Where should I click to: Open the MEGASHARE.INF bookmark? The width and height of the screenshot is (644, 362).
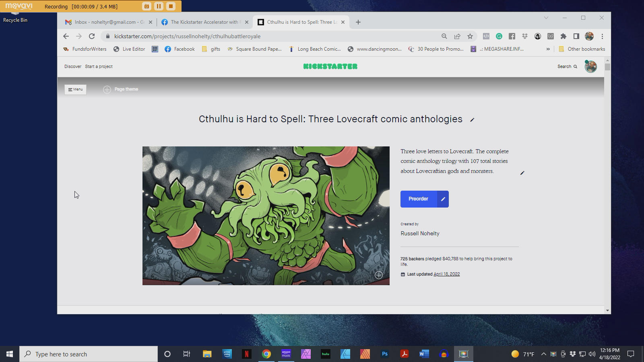497,49
